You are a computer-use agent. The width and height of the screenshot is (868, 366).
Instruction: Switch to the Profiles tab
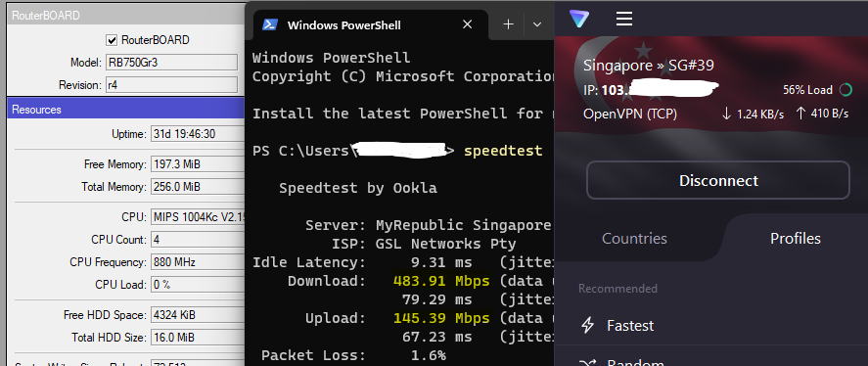[795, 239]
